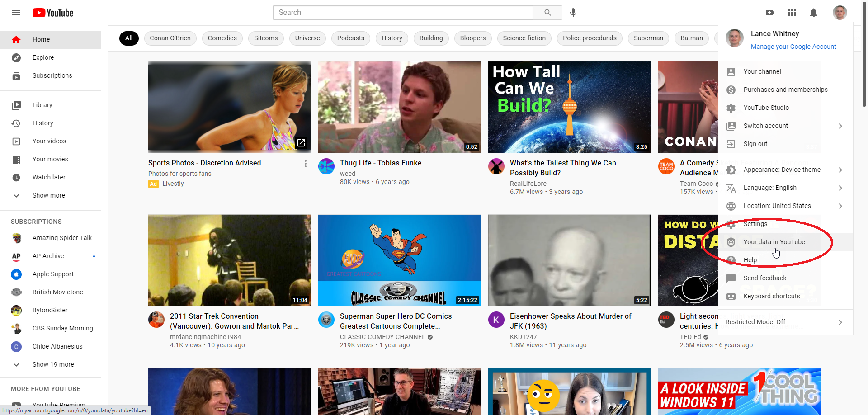
Task: Select the Comedies filter chip
Action: tap(222, 38)
